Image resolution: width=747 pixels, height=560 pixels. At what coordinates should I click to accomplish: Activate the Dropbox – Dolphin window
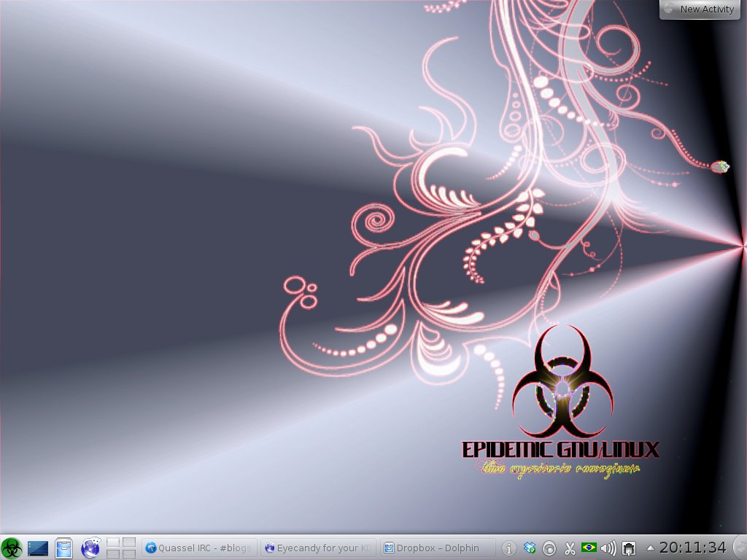438,548
